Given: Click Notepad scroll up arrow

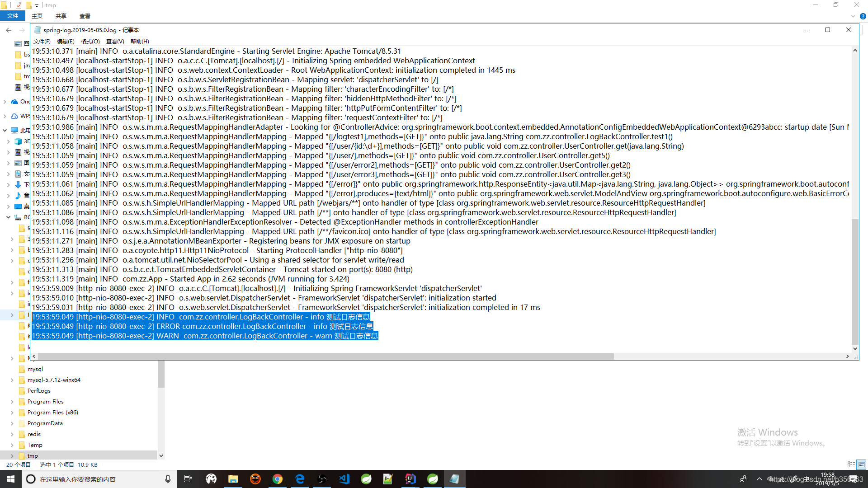Looking at the screenshot, I should pos(855,50).
